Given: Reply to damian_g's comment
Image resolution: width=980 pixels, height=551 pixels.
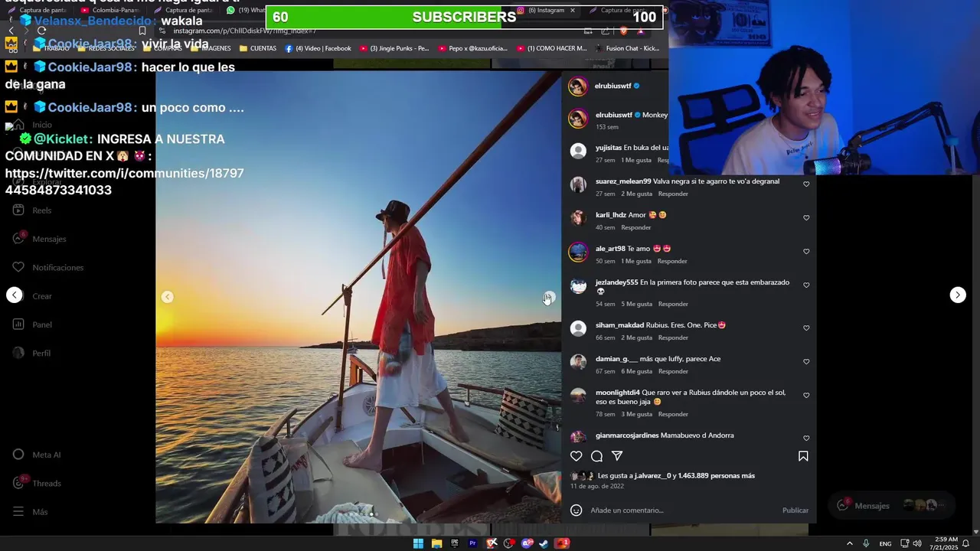Looking at the screenshot, I should (x=673, y=371).
